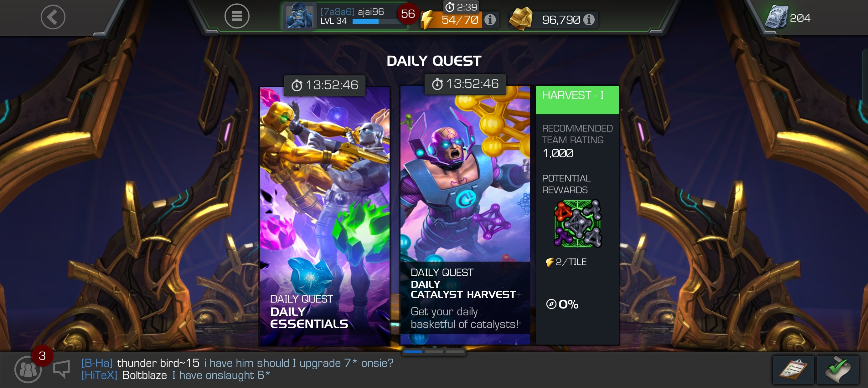Open Boltblaze chat message
868x388 pixels.
[176, 375]
